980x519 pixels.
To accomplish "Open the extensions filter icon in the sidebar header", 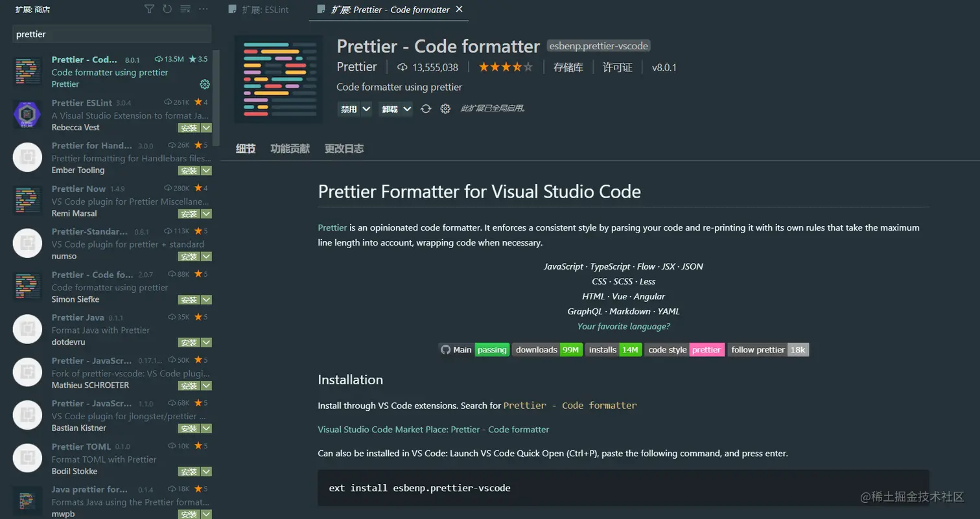I will pos(150,9).
